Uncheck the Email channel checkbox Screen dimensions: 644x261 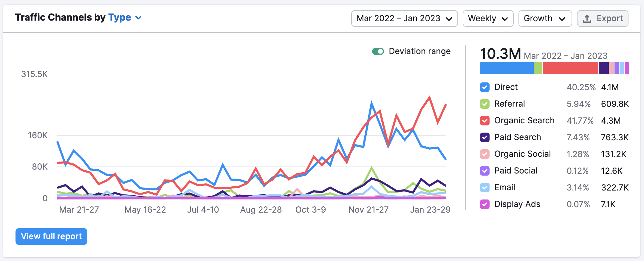pyautogui.click(x=485, y=188)
